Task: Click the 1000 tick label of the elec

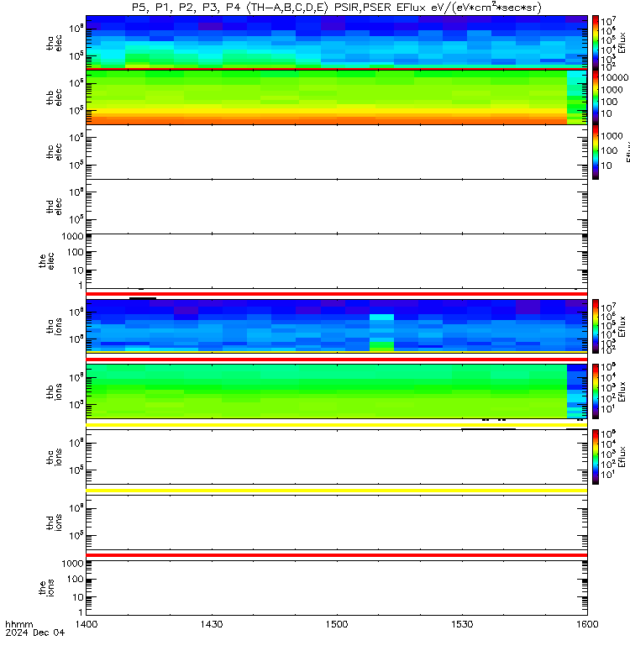Action: tap(72, 236)
